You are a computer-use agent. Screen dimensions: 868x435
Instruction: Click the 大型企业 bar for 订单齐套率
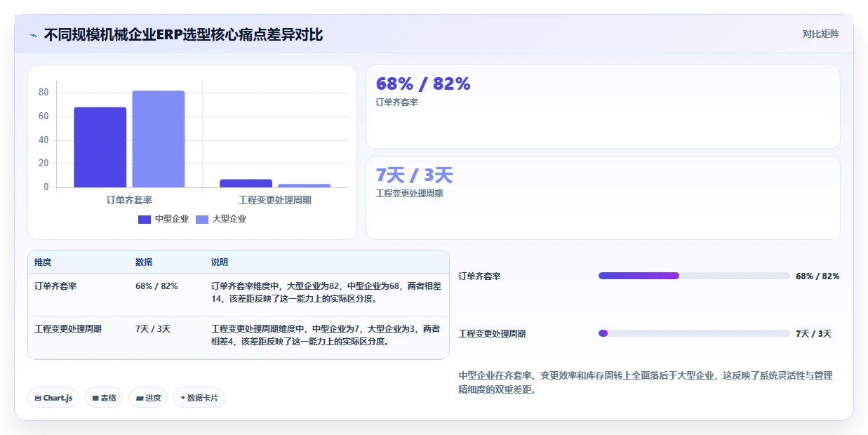159,139
